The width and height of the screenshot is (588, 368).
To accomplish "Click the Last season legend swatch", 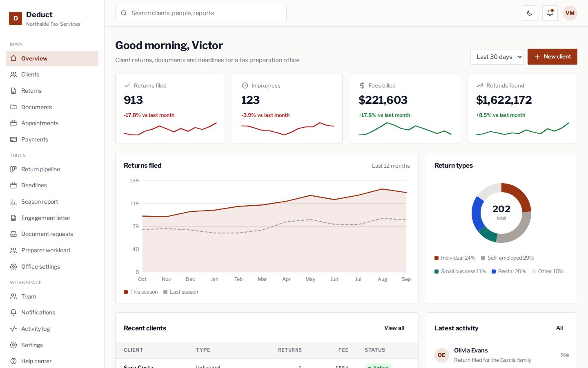I will 165,292.
